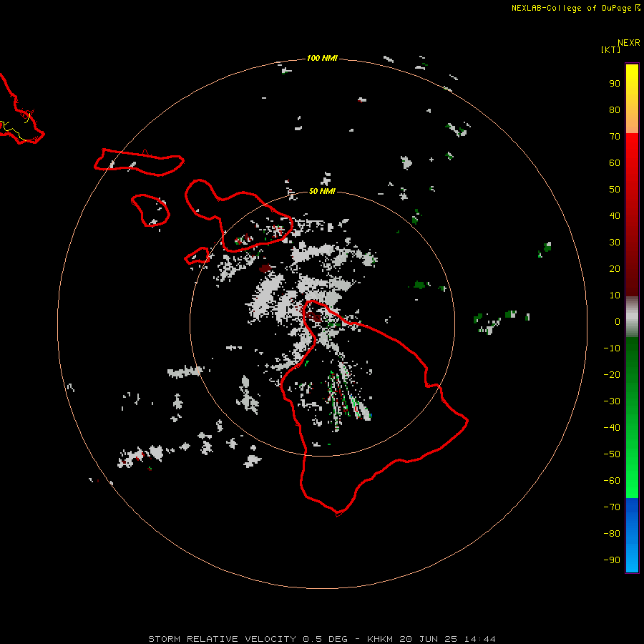Screen dimensions: 644x644
Task: Click the 30 value on the velocity scale
Action: coord(615,243)
